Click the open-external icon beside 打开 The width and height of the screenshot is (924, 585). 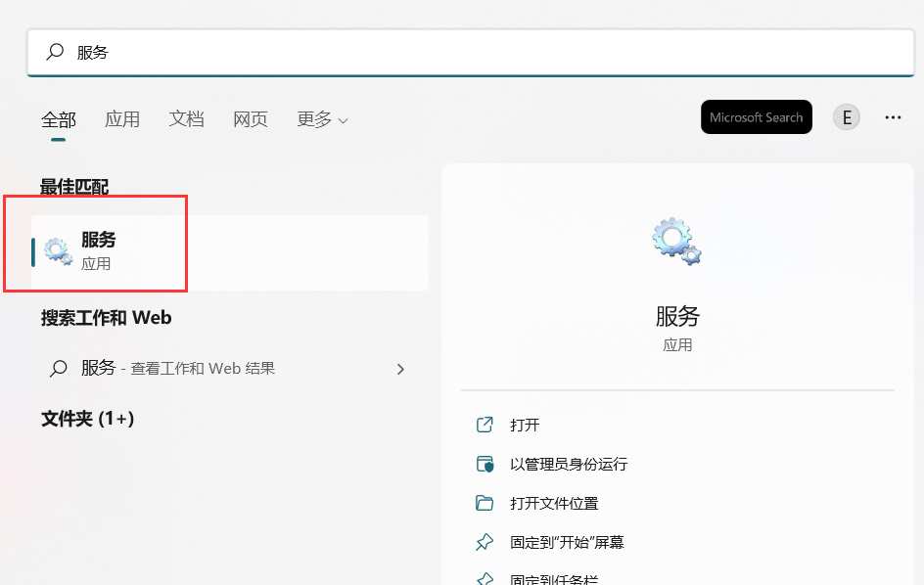tap(485, 425)
